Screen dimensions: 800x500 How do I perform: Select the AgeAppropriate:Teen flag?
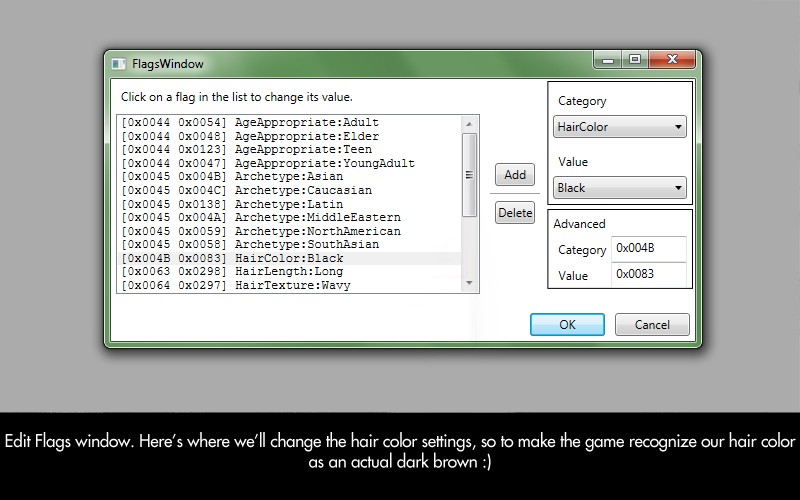click(289, 149)
